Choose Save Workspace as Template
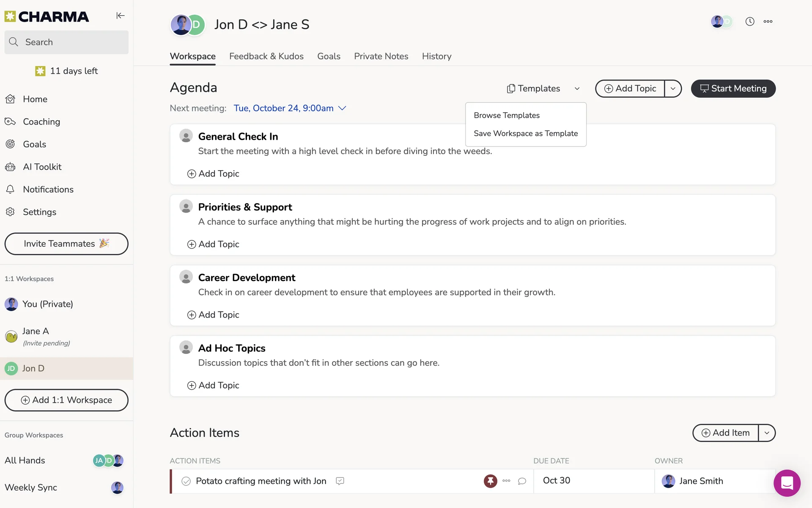812x508 pixels. pos(525,133)
